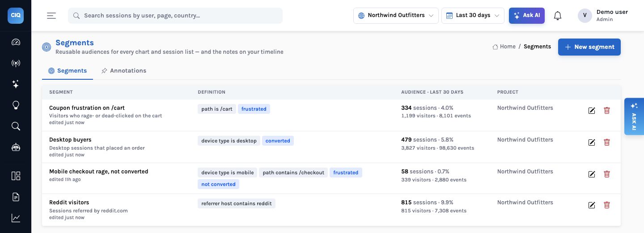Edit the Mobile checkout rage segment

point(592,174)
